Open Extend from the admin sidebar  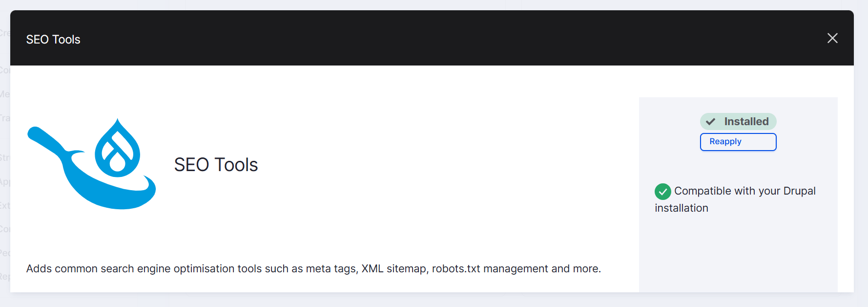pyautogui.click(x=5, y=205)
